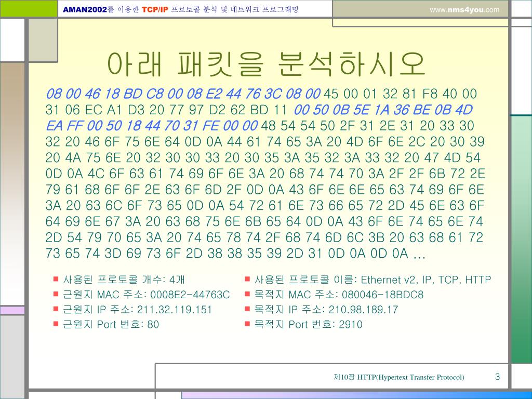Click the bullet 사용된 프로토콜 개수: 4개
The width and height of the screenshot is (532, 399).
[x=119, y=280]
